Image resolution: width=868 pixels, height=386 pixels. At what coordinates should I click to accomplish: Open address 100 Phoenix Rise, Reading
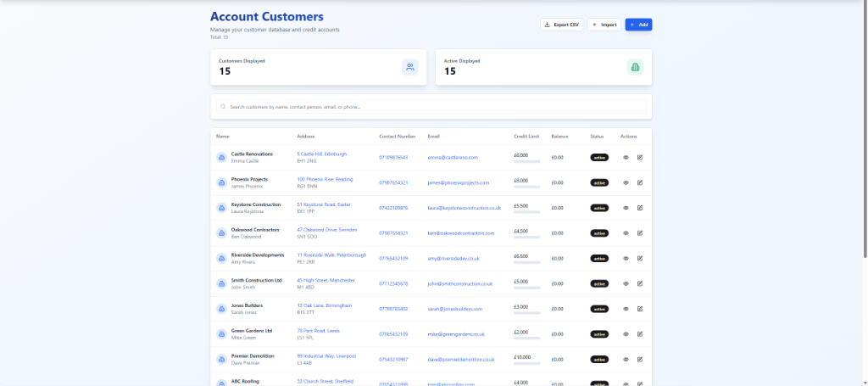point(325,180)
